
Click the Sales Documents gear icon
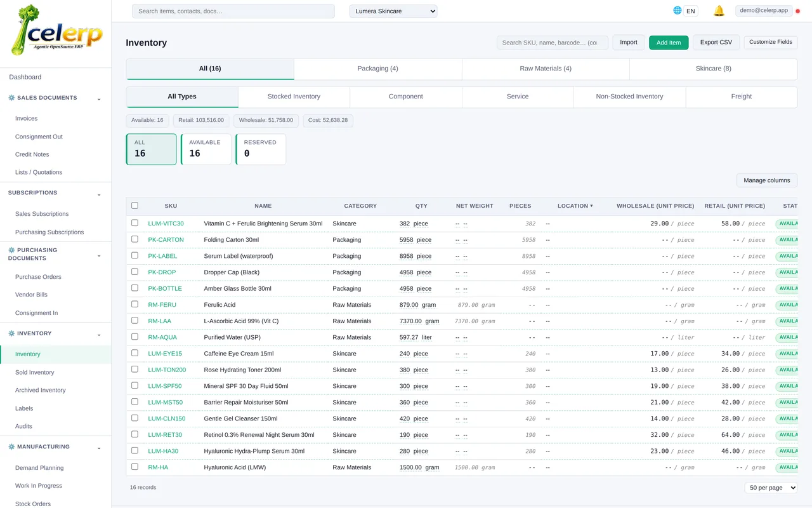click(x=11, y=98)
